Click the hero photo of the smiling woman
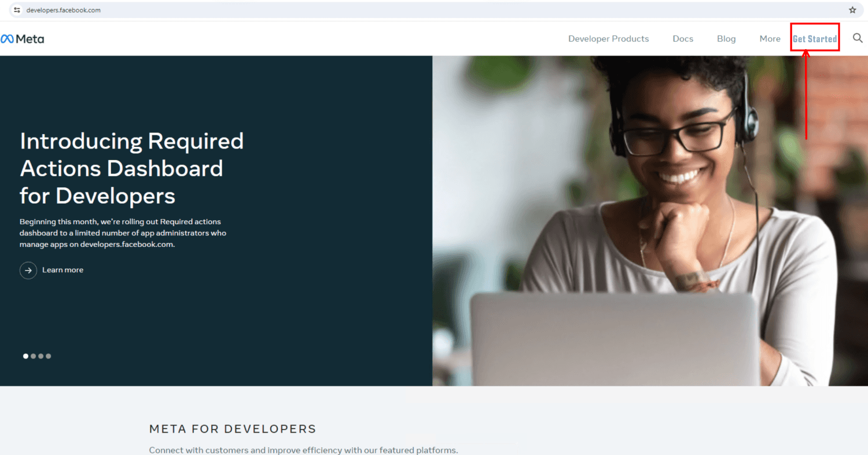868x455 pixels. coord(650,221)
